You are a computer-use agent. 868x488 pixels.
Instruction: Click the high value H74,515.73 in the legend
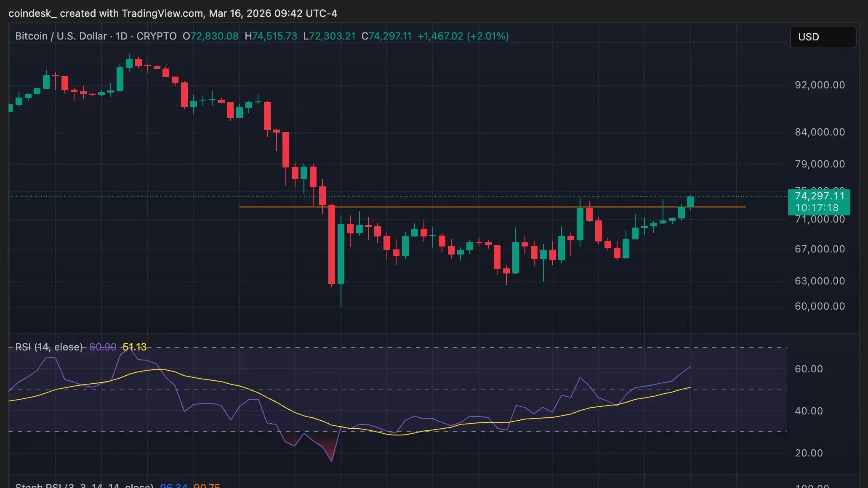click(x=271, y=36)
